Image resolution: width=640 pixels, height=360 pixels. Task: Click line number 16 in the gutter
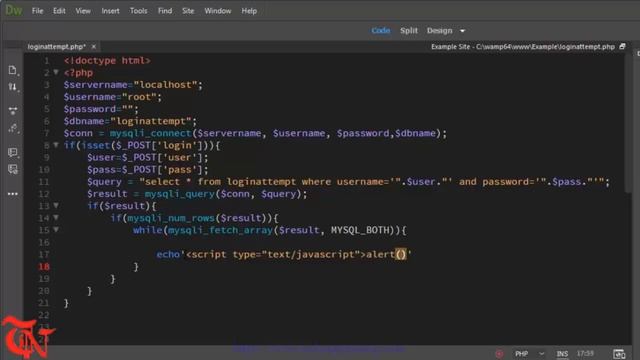44,242
